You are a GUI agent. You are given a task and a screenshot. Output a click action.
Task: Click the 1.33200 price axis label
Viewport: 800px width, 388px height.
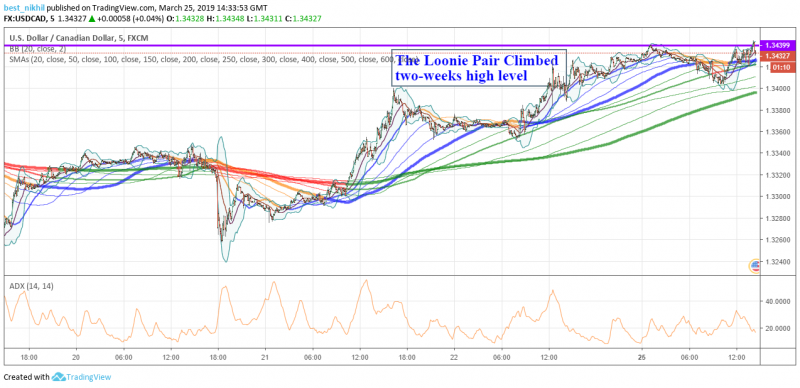tap(777, 175)
